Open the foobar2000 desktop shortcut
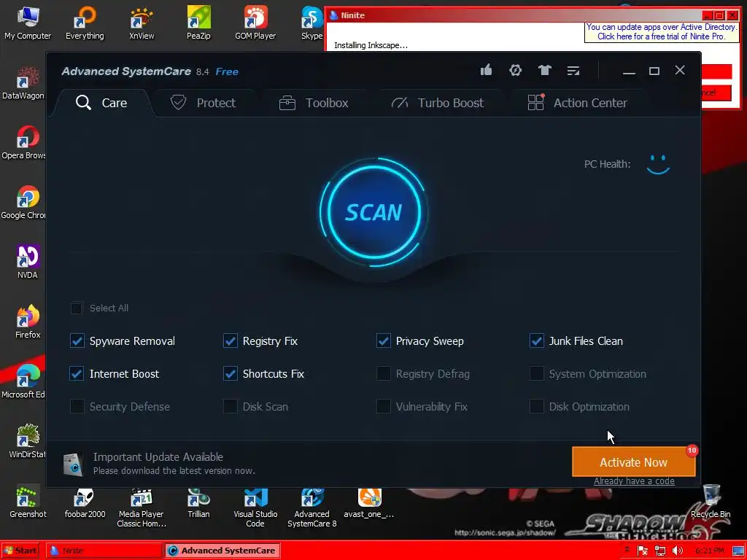This screenshot has height=560, width=747. pyautogui.click(x=85, y=504)
